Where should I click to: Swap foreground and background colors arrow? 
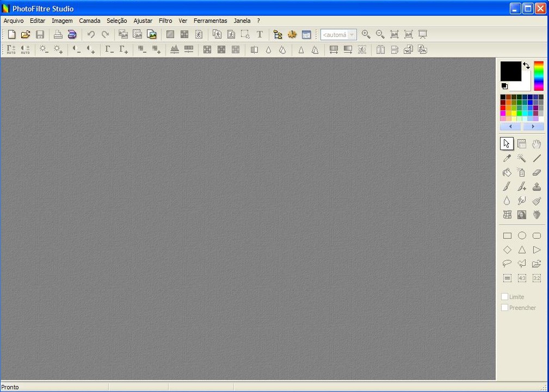coord(526,65)
